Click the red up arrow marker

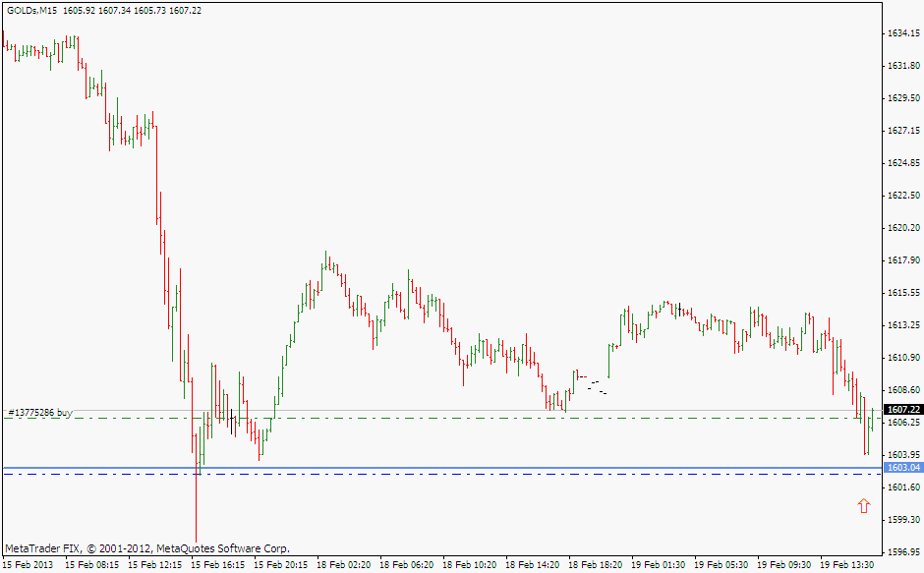click(864, 505)
